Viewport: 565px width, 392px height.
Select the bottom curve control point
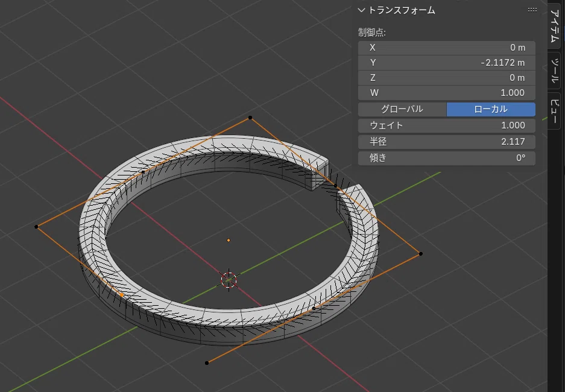pos(207,363)
